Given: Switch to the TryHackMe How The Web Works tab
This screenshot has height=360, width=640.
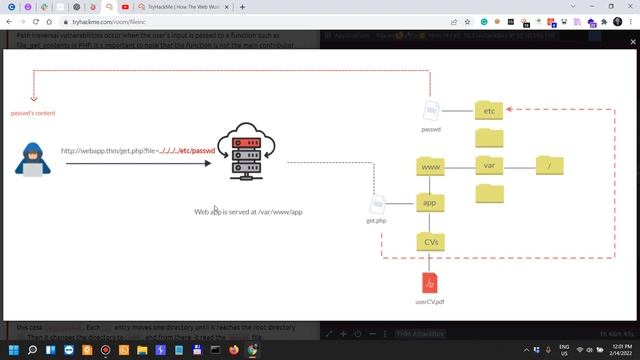Looking at the screenshot, I should [184, 7].
